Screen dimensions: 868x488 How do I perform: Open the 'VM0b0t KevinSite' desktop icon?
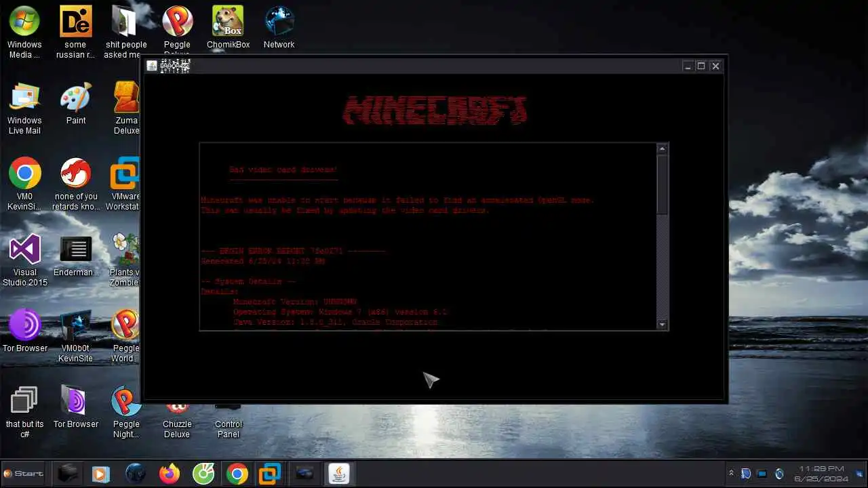click(75, 336)
